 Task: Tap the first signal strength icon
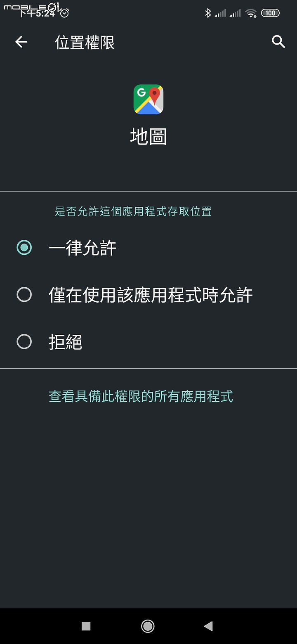coord(221,13)
